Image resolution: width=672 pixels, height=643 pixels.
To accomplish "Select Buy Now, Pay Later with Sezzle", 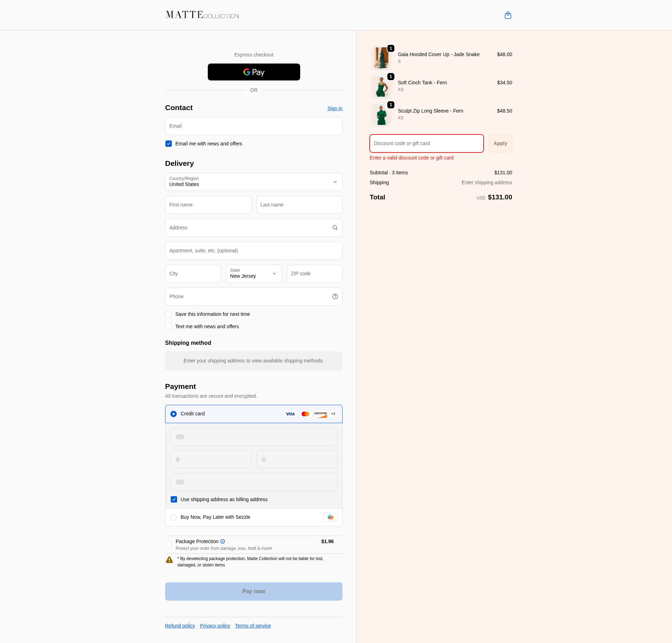I will [x=174, y=517].
